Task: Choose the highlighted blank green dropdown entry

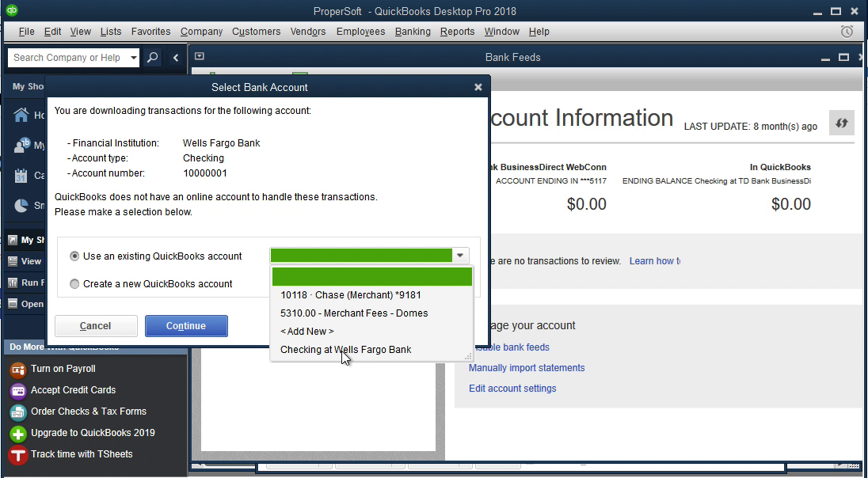Action: tap(372, 276)
